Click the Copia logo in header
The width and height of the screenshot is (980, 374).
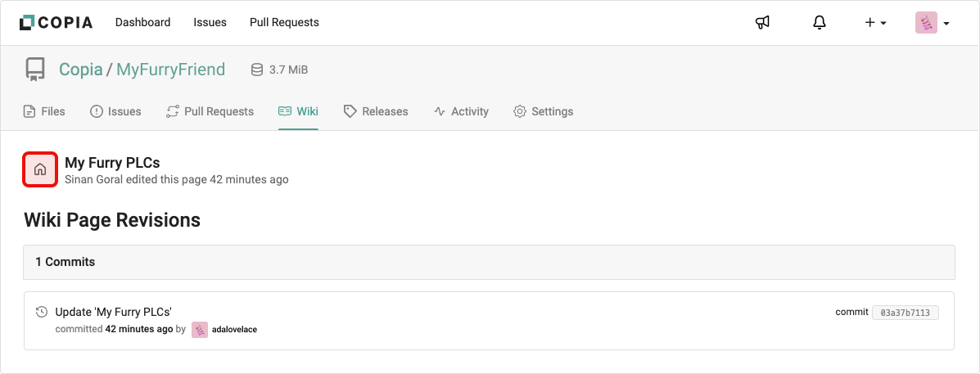tap(56, 23)
